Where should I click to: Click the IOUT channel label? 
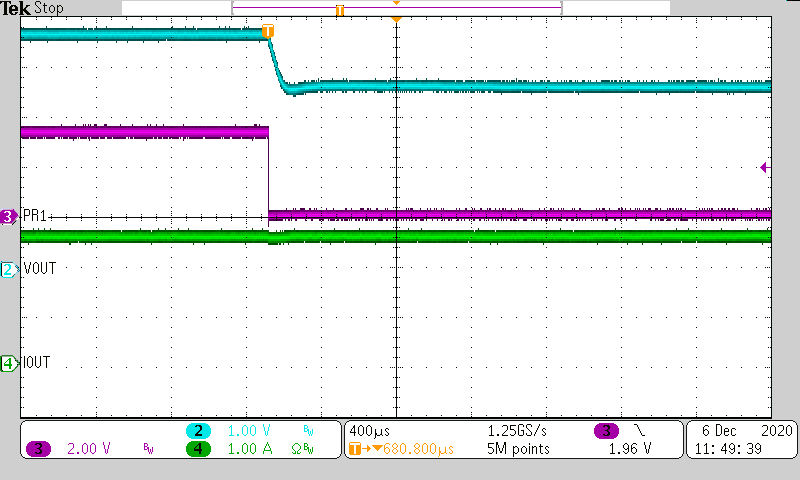pos(37,363)
